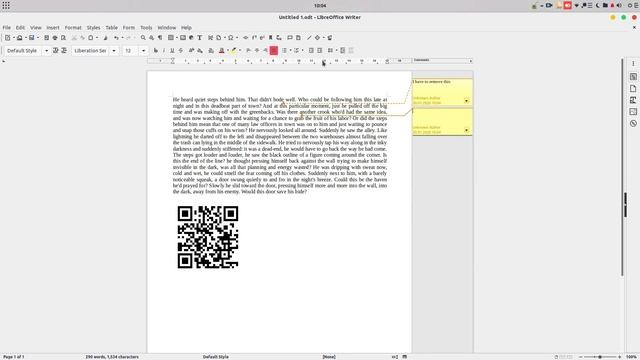Toggle the highlighted Justified alignment button
640x360 pixels.
[274, 51]
